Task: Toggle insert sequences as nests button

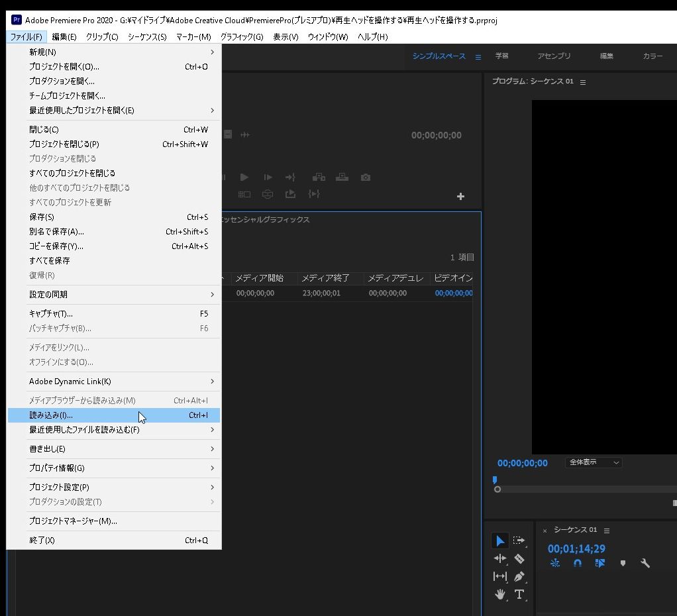Action: [x=555, y=564]
